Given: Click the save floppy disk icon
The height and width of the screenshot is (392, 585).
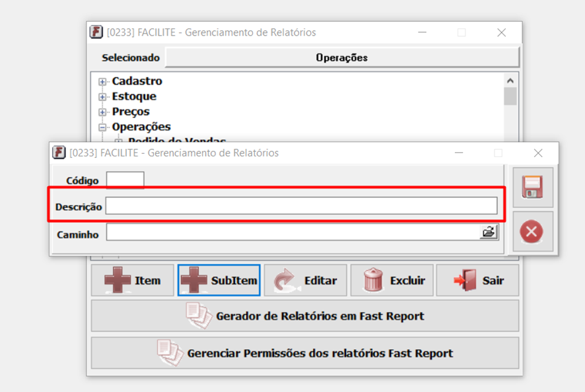Looking at the screenshot, I should [x=532, y=187].
